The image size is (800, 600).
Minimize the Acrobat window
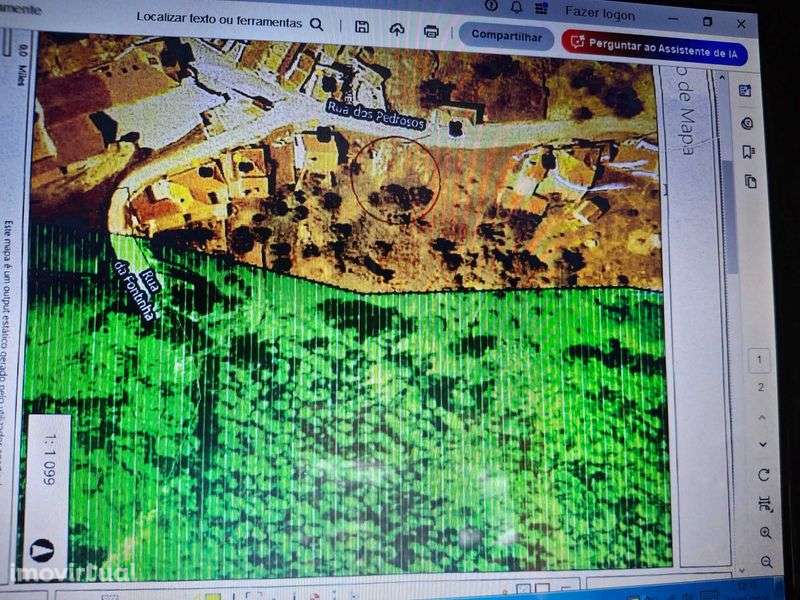(x=674, y=19)
